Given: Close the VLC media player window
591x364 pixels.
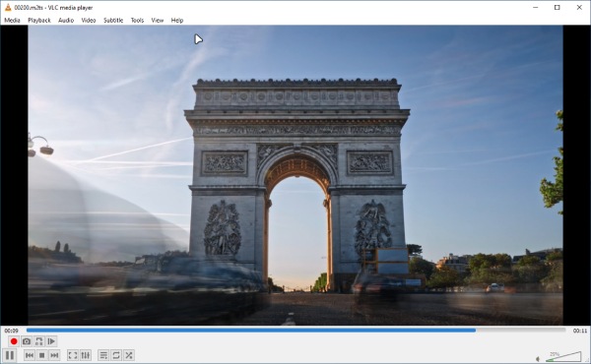Looking at the screenshot, I should point(579,7).
